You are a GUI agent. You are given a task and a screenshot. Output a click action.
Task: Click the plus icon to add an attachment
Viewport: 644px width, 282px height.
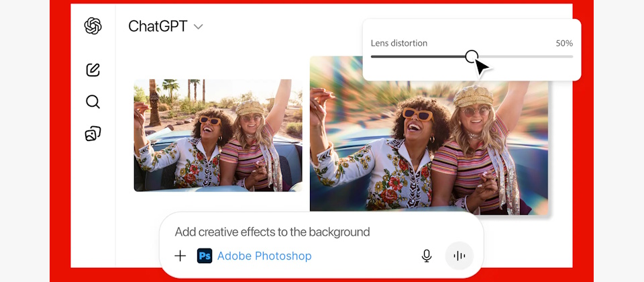[x=180, y=256]
